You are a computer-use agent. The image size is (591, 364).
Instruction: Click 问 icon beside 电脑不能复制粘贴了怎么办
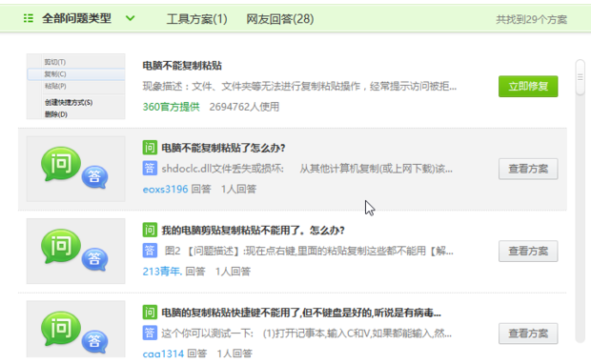[x=150, y=148]
